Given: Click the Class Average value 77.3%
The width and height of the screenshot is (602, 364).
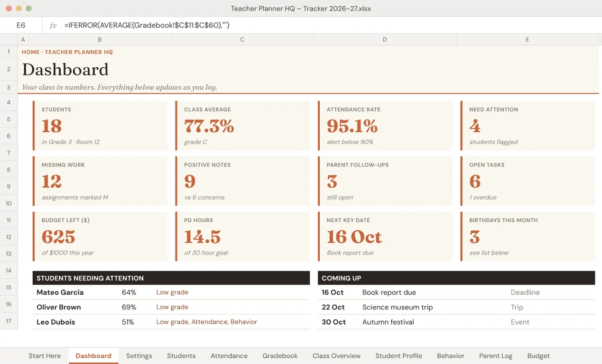Looking at the screenshot, I should [x=209, y=126].
